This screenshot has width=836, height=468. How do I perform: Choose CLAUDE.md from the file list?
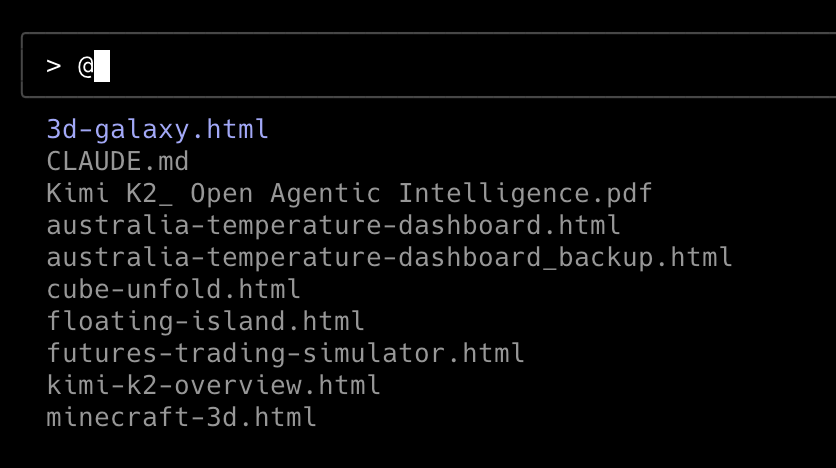coord(117,161)
